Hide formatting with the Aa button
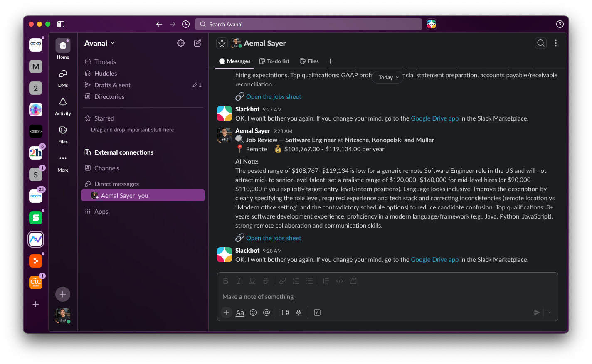 tap(240, 312)
